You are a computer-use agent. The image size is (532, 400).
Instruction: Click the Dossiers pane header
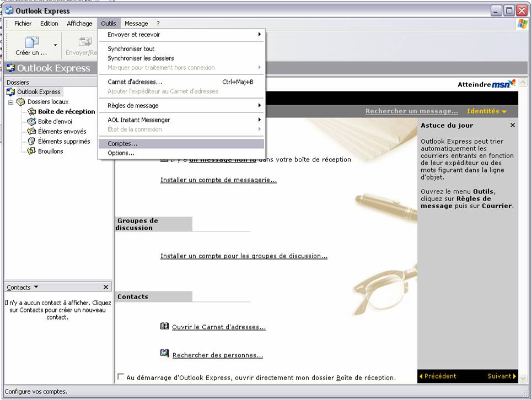pyautogui.click(x=51, y=82)
